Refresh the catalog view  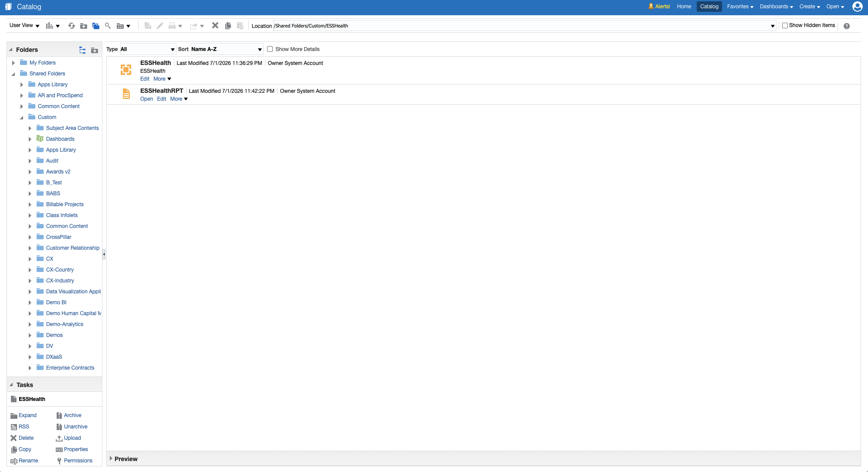71,26
